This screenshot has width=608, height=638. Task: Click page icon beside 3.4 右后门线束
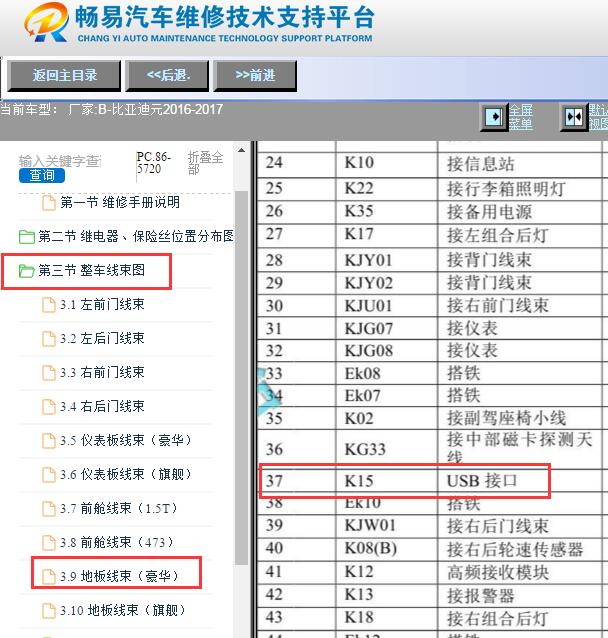point(49,406)
